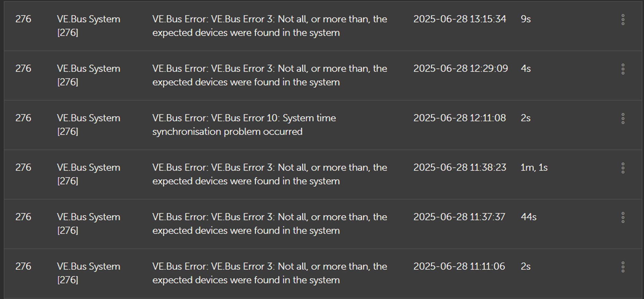This screenshot has height=299, width=644.
Task: Click the timestamp 2025-06-28 11:38:23
Action: (460, 167)
